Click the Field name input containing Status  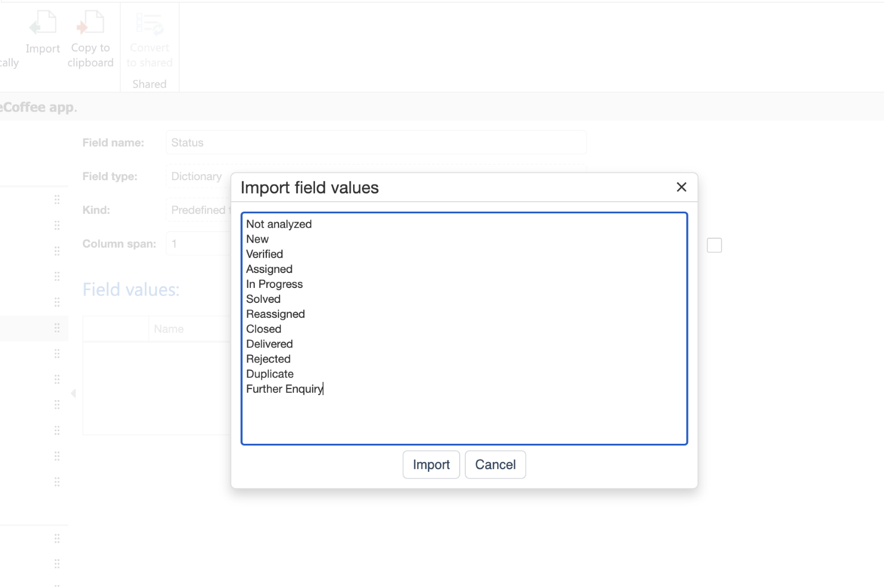pyautogui.click(x=376, y=143)
